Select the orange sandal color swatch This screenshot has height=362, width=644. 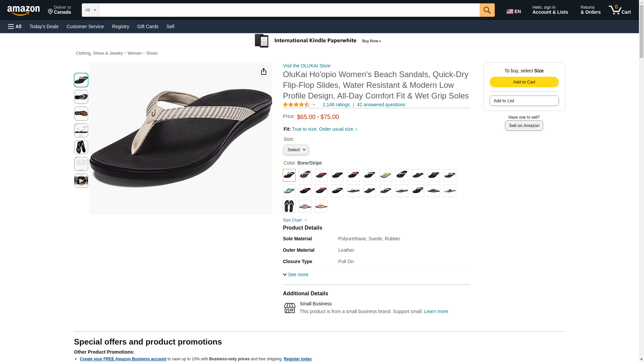(x=321, y=206)
